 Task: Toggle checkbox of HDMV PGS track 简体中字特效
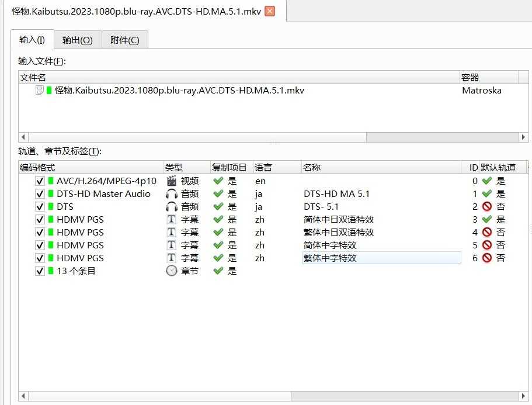point(40,245)
